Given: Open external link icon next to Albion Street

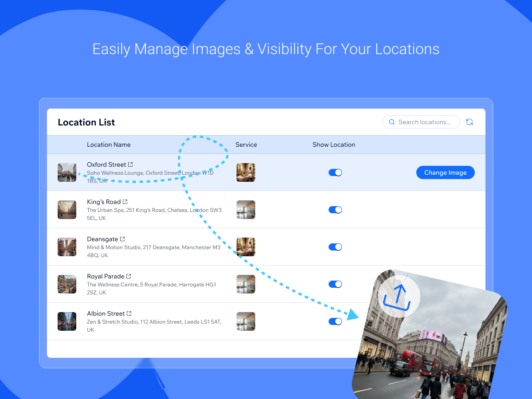Looking at the screenshot, I should pos(129,313).
